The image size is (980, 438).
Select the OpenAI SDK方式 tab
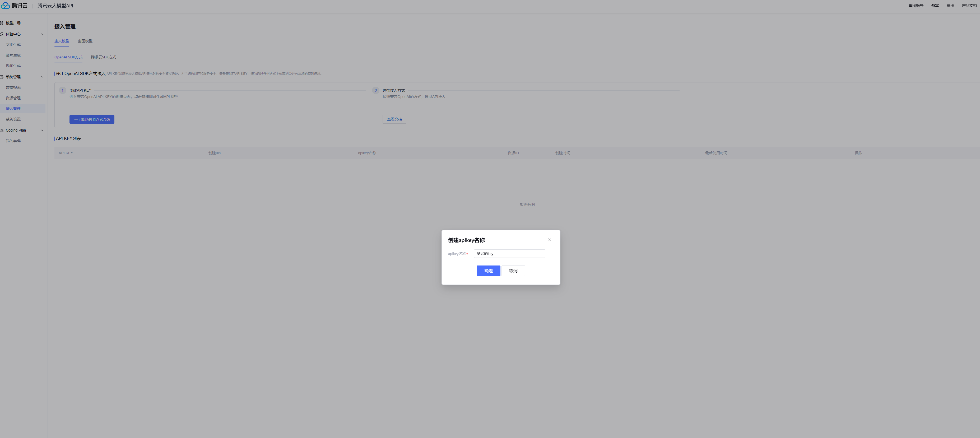68,57
